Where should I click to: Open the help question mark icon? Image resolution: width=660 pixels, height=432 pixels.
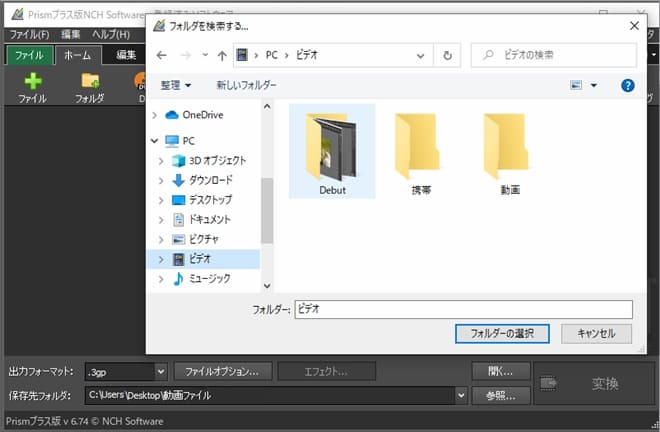[628, 85]
